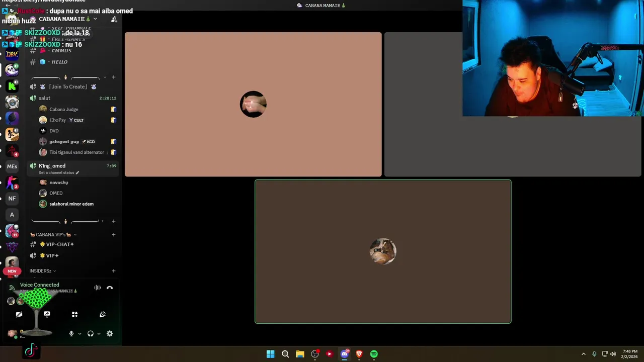Collapse the INSIDERSz category

[43, 271]
